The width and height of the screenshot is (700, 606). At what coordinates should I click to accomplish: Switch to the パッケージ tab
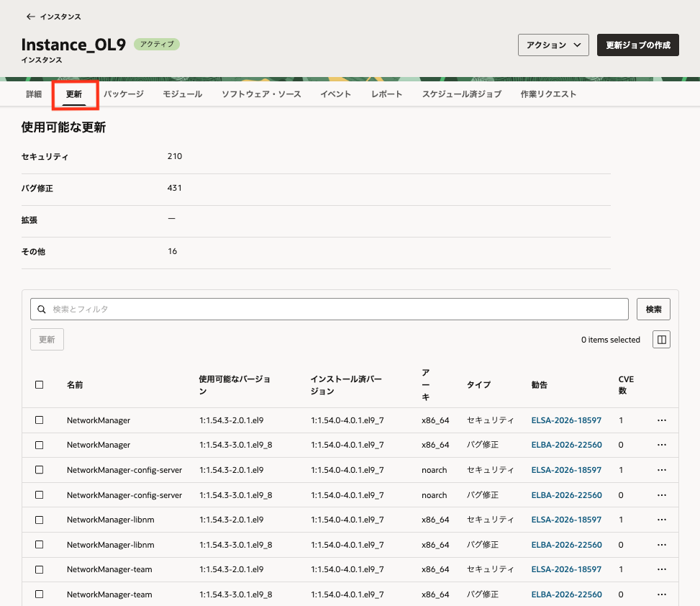pos(124,94)
